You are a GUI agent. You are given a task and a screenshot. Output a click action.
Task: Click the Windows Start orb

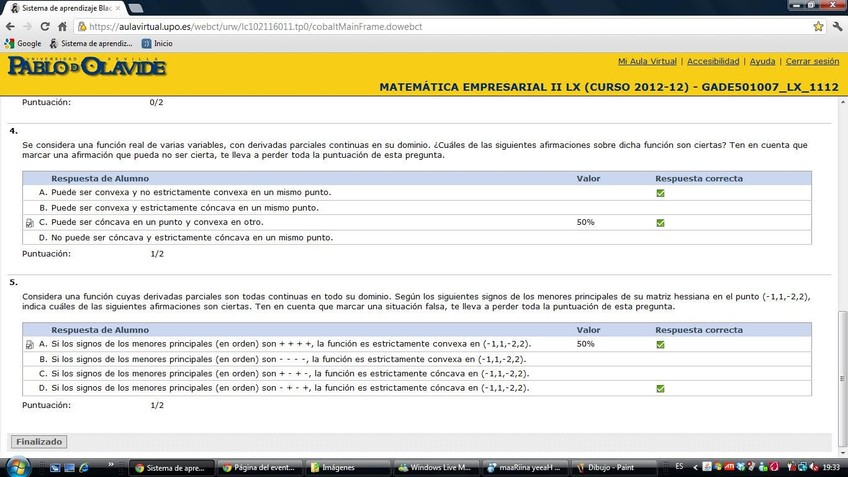17,467
